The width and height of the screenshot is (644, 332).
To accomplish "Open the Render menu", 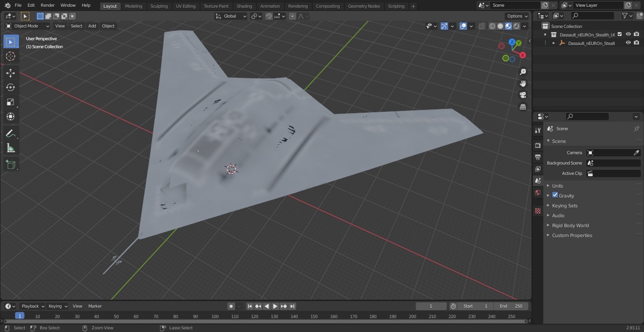I will 48,5.
